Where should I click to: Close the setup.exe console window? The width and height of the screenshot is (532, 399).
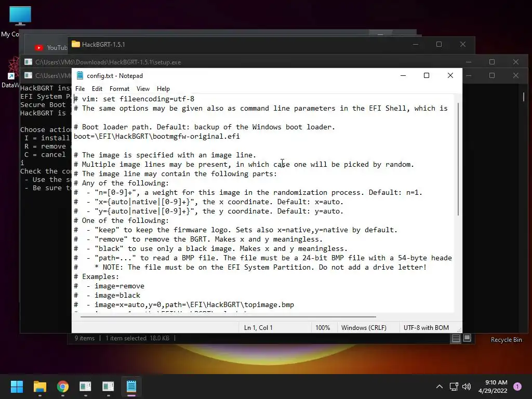coord(516,62)
